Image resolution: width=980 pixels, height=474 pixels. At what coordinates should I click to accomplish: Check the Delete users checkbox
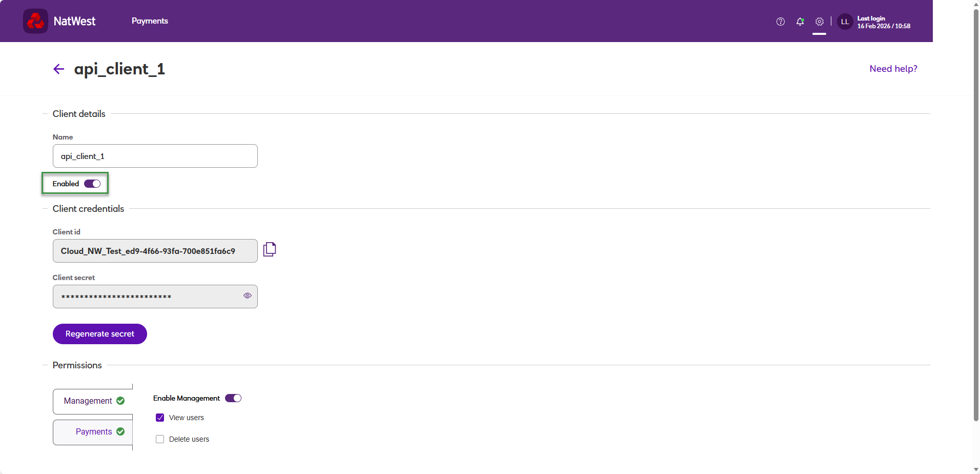click(x=160, y=439)
